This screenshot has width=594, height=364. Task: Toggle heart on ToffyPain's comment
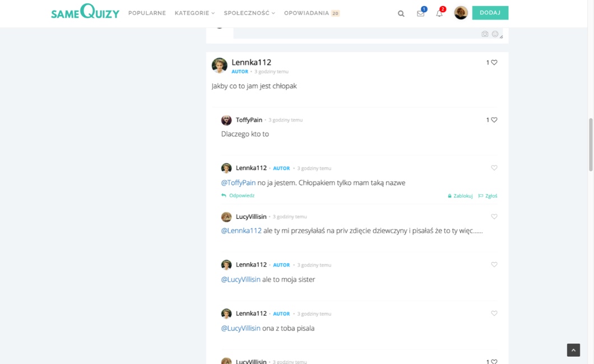[494, 120]
